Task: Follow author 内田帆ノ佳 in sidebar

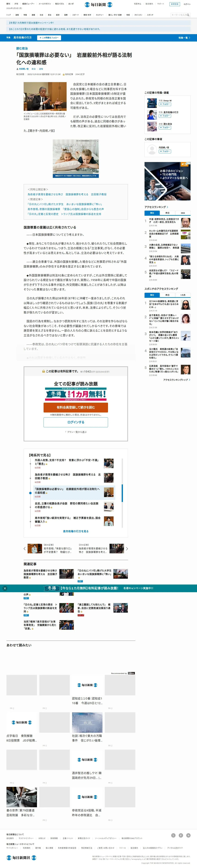Action: click(x=165, y=151)
